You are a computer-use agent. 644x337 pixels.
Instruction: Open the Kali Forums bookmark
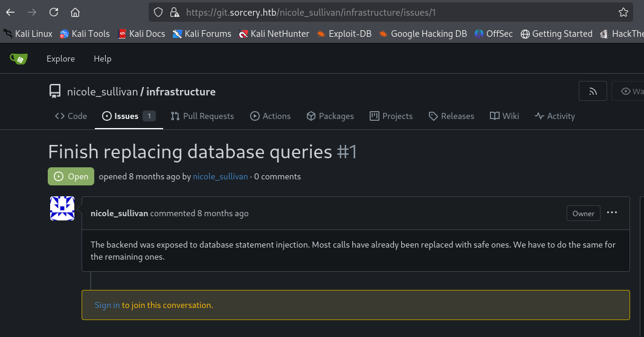click(202, 34)
